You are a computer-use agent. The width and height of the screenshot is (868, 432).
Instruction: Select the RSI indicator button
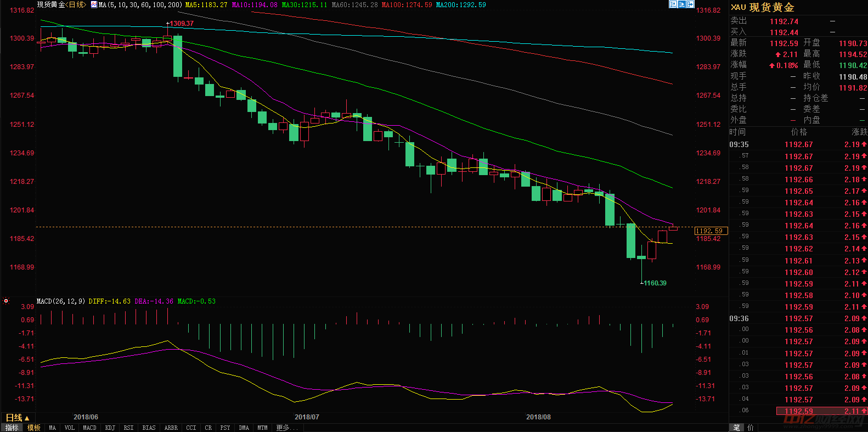click(x=129, y=428)
